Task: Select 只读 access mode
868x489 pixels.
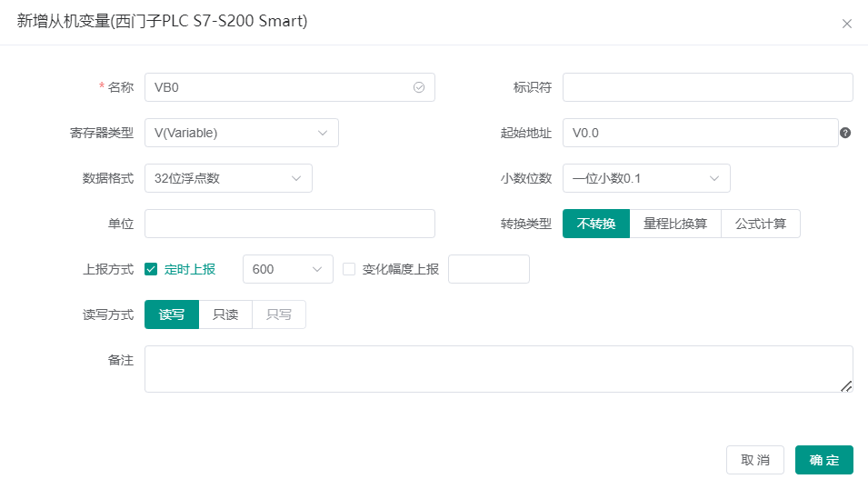Action: click(225, 314)
